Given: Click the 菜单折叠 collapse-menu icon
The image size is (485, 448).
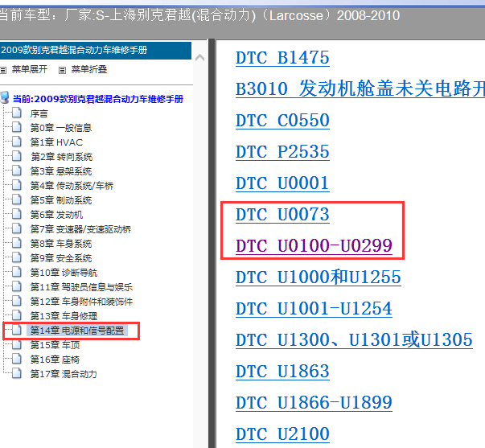Looking at the screenshot, I should pyautogui.click(x=62, y=70).
